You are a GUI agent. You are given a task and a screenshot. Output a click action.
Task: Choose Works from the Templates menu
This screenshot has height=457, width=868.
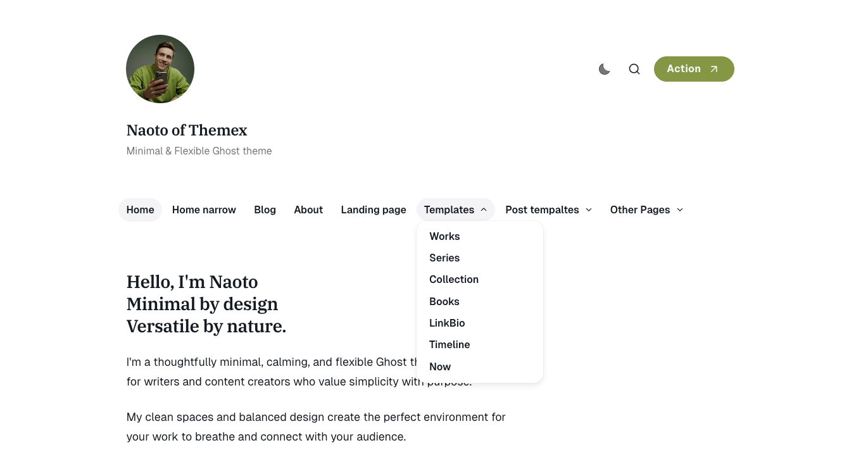coord(444,236)
